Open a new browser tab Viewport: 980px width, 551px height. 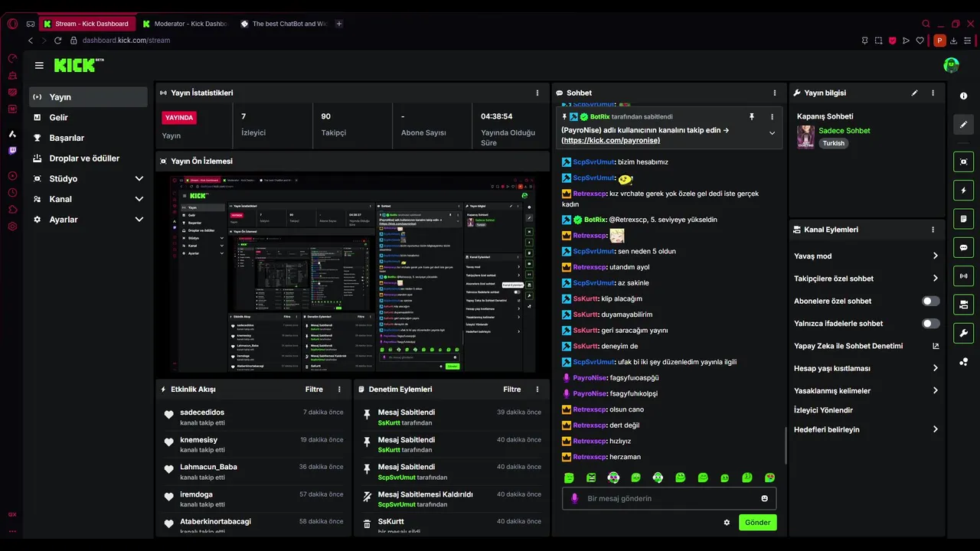click(339, 24)
